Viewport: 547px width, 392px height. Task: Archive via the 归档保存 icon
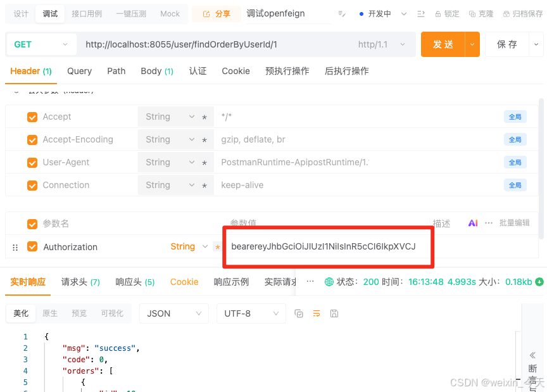(x=520, y=13)
